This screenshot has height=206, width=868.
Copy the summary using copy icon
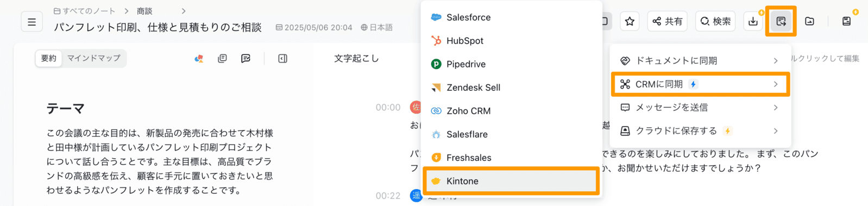(222, 58)
